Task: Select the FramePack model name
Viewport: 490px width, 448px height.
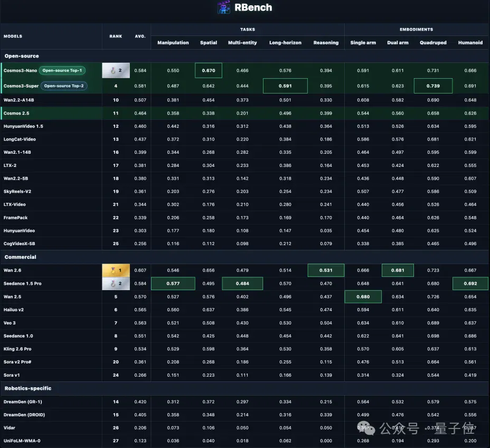Action: [x=16, y=218]
